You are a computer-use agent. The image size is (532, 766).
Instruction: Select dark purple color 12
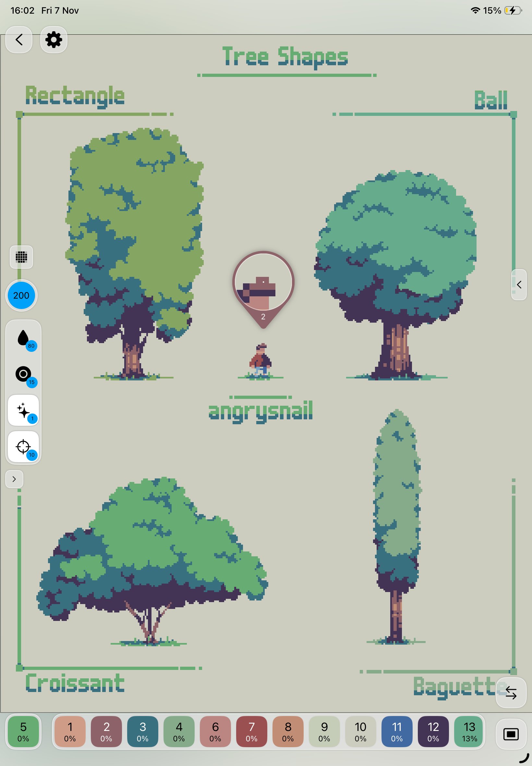pyautogui.click(x=433, y=732)
